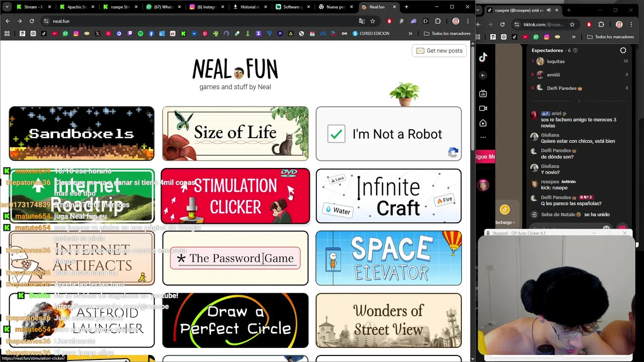This screenshot has height=362, width=644.
Task: Open the Sandboxels game card
Action: tap(82, 134)
